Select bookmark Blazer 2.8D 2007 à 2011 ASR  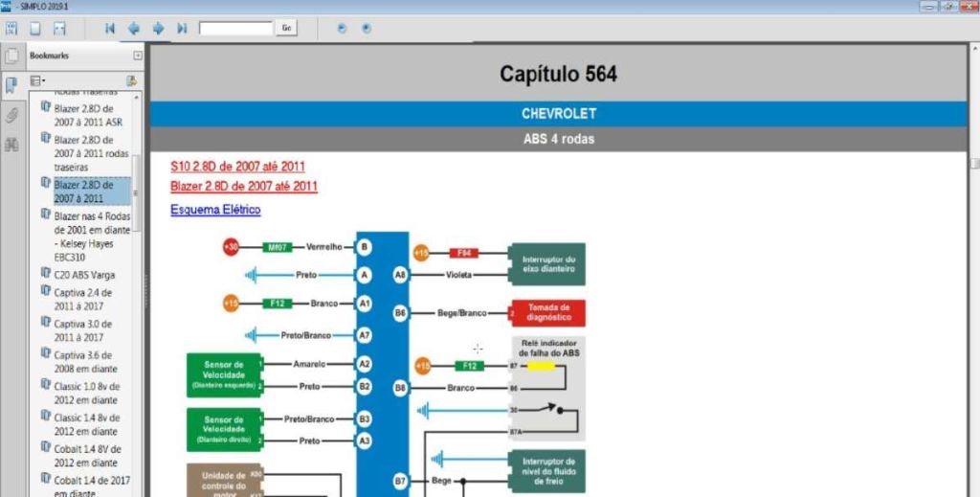point(88,115)
